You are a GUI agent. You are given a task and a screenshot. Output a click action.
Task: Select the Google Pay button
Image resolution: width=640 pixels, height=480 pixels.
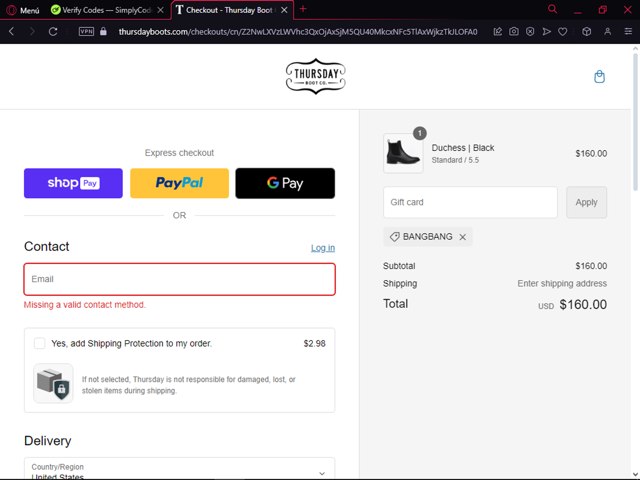[x=285, y=183]
